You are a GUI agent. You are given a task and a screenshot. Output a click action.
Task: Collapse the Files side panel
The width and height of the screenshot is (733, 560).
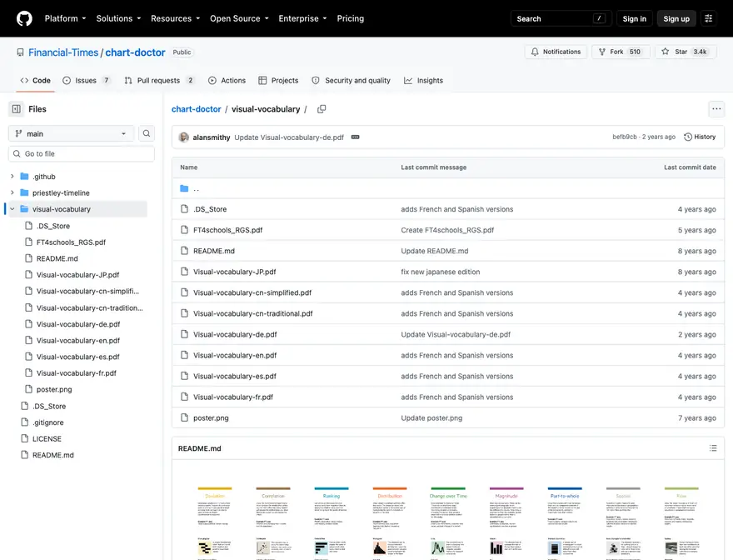[17, 109]
